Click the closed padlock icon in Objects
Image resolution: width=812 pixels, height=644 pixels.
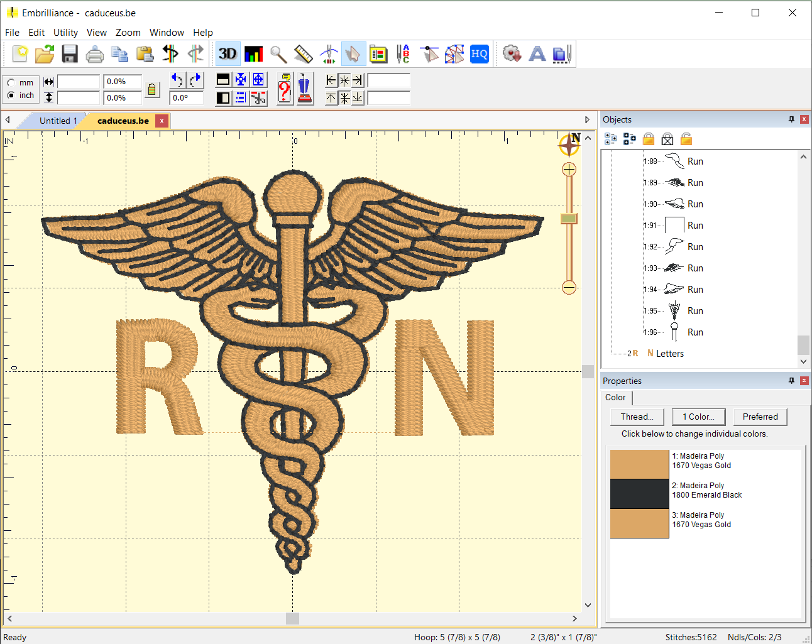(x=649, y=139)
